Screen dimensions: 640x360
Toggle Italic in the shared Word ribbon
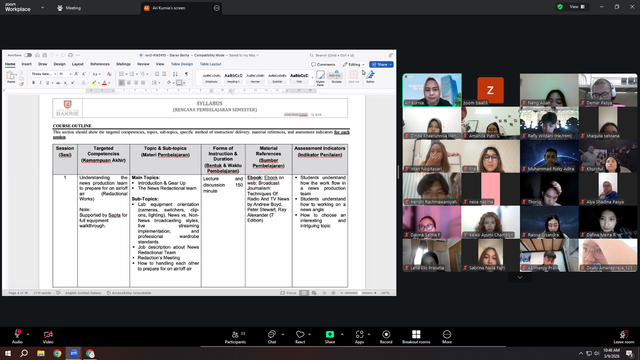point(40,83)
